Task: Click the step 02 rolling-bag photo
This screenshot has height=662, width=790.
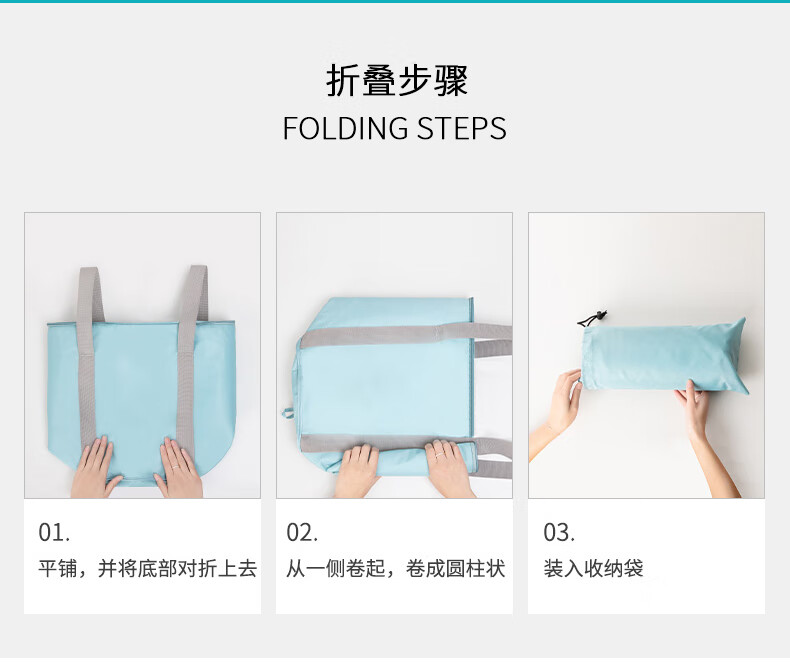Action: (x=394, y=355)
